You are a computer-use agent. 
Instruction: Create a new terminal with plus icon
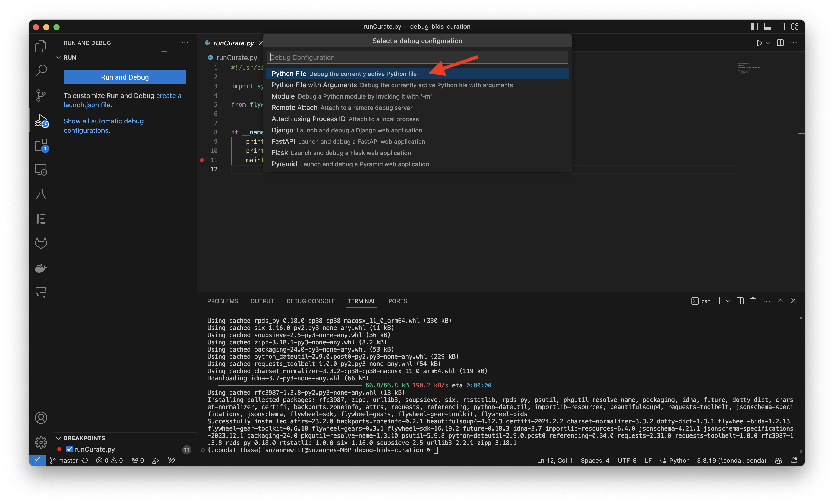[x=719, y=301]
